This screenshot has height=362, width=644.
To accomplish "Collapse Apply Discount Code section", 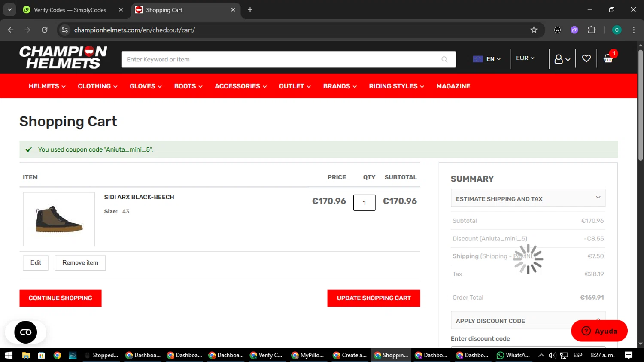I will [528, 320].
